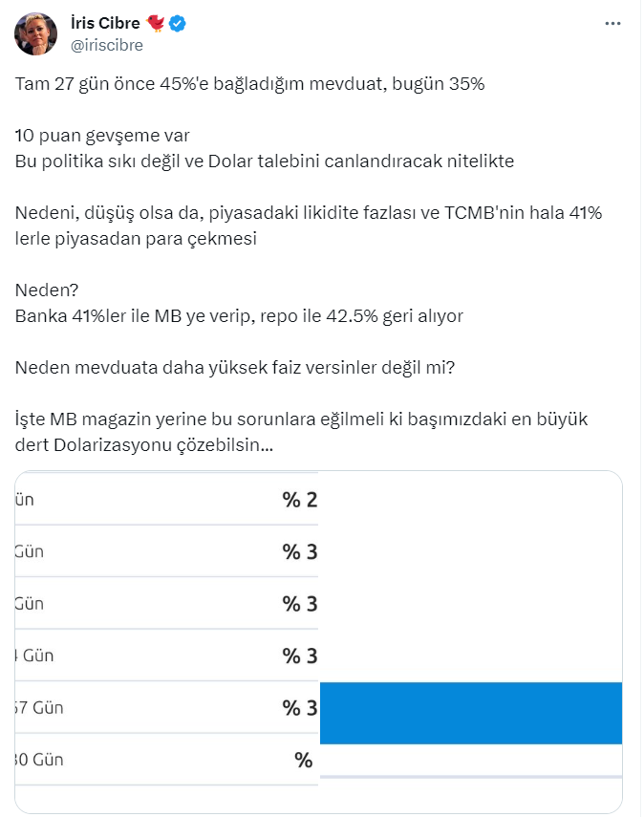Click the blue highlighted bar in the image
Screen dimensions: 644x817
pos(470,713)
